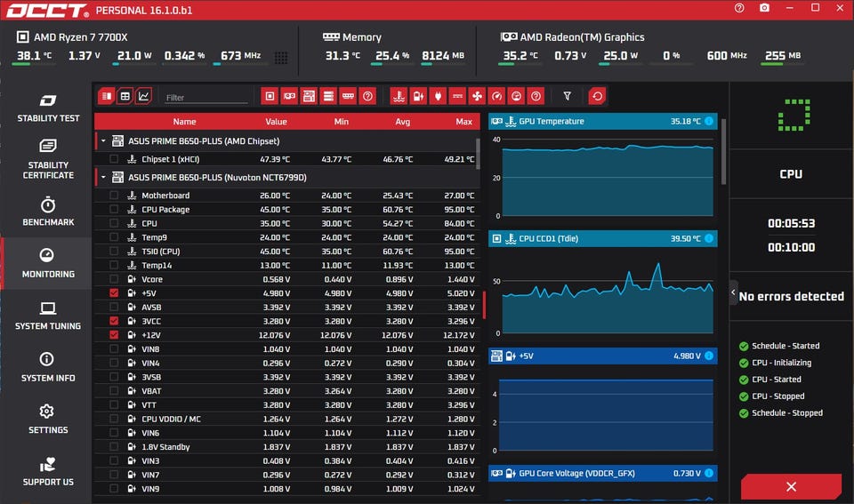
Task: Uncheck the +12V sensor checkbox
Action: coord(114,335)
